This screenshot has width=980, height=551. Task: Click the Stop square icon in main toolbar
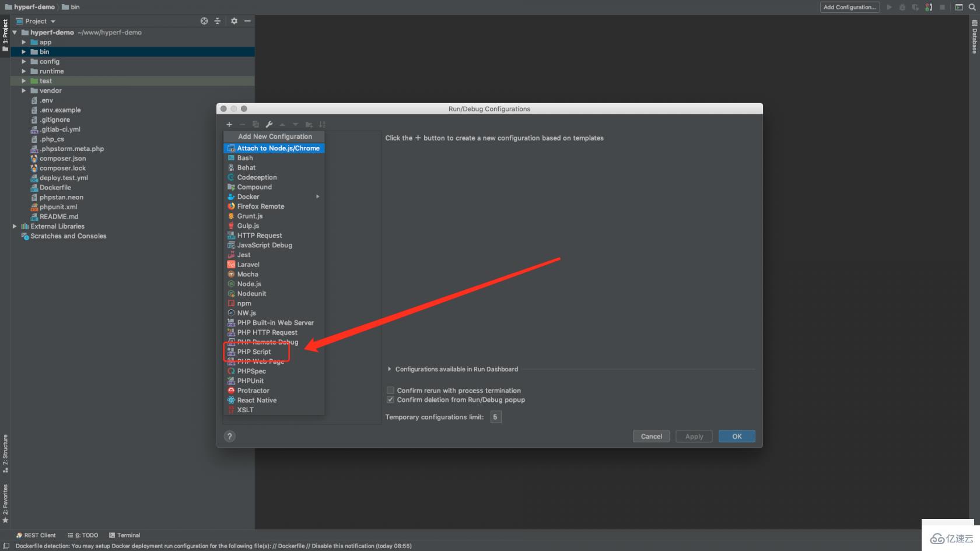coord(942,7)
